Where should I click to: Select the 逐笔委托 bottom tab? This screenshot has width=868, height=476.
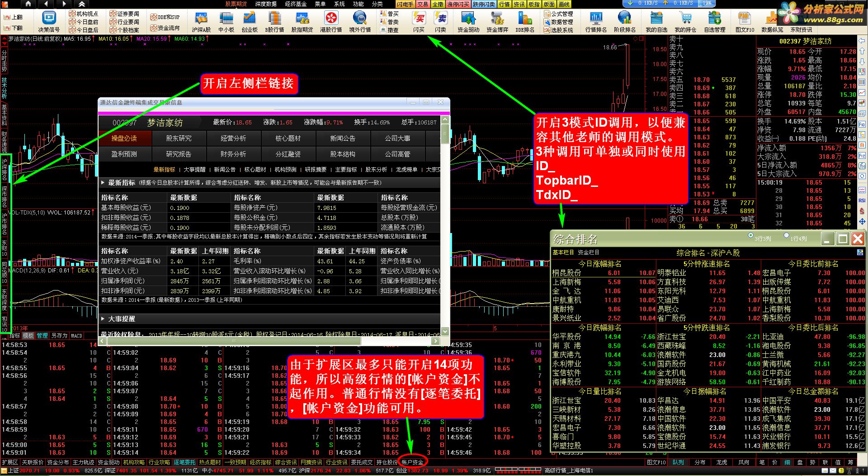coord(184,462)
